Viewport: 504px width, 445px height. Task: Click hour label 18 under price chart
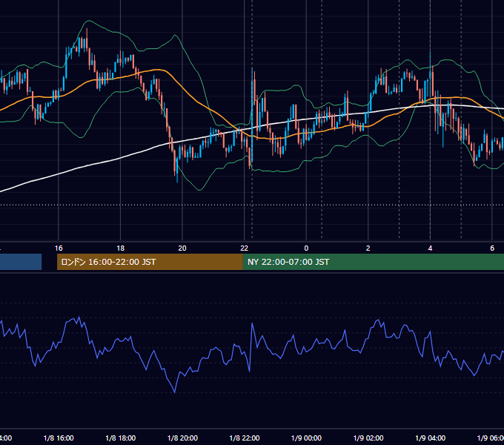[x=121, y=248]
